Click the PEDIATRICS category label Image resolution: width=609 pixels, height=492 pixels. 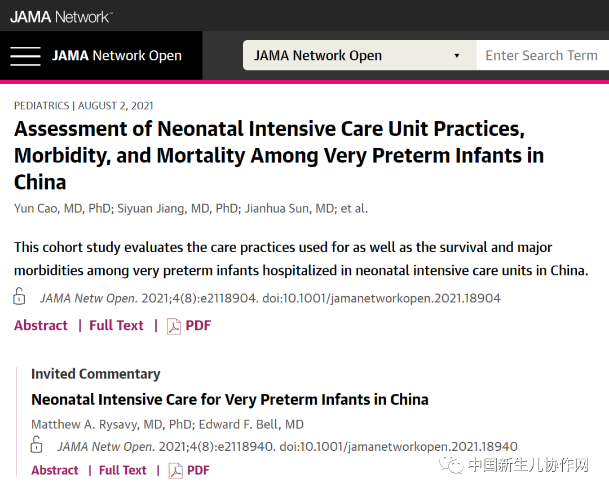(42, 106)
